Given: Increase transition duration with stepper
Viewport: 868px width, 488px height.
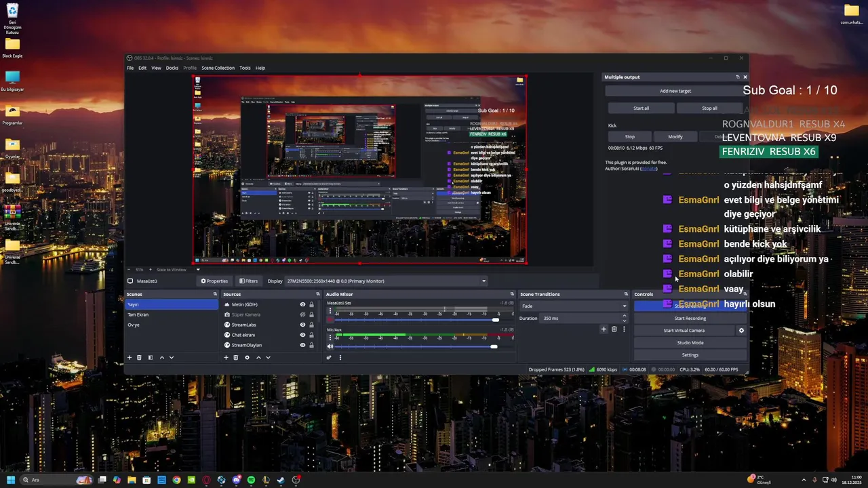Looking at the screenshot, I should 624,316.
